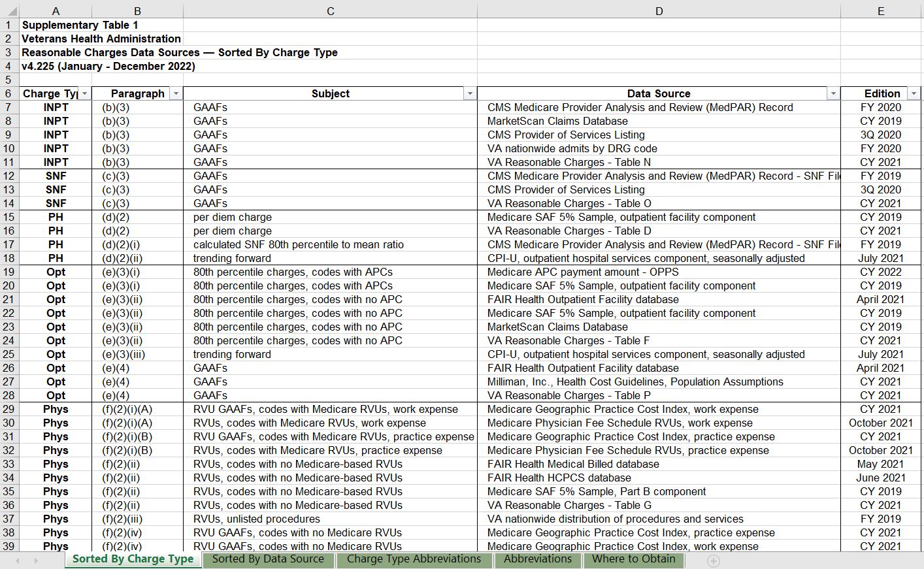Show the Edition column filter options

tap(914, 94)
